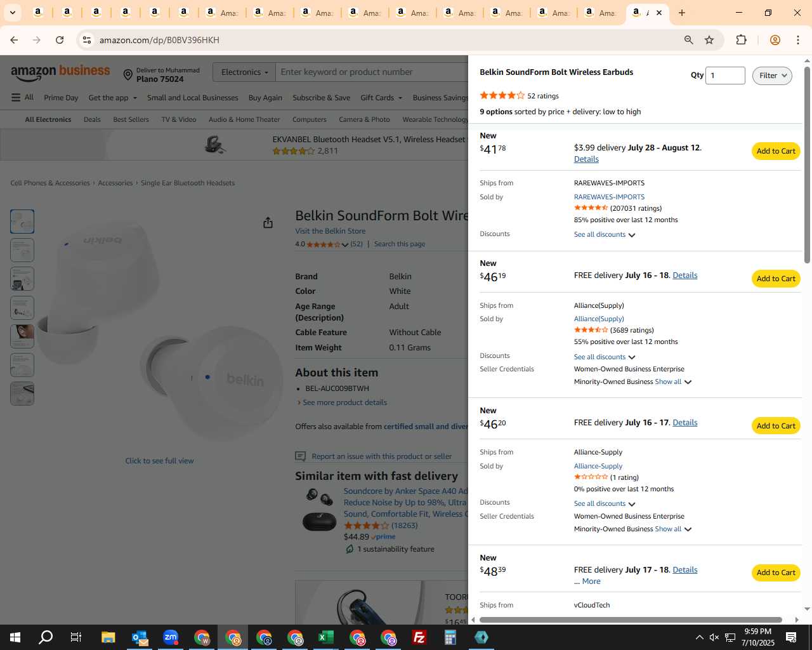The height and width of the screenshot is (650, 812).
Task: Open File Explorer from taskbar
Action: 108,637
